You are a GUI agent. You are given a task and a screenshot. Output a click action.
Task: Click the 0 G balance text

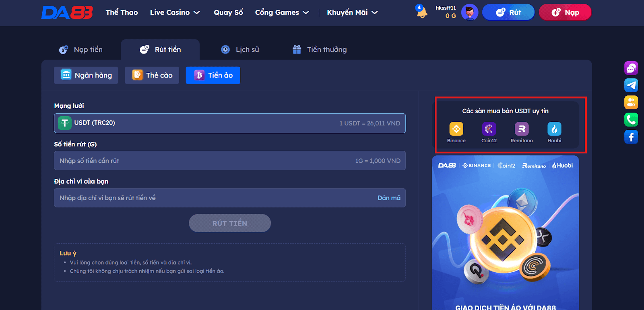[x=450, y=16]
